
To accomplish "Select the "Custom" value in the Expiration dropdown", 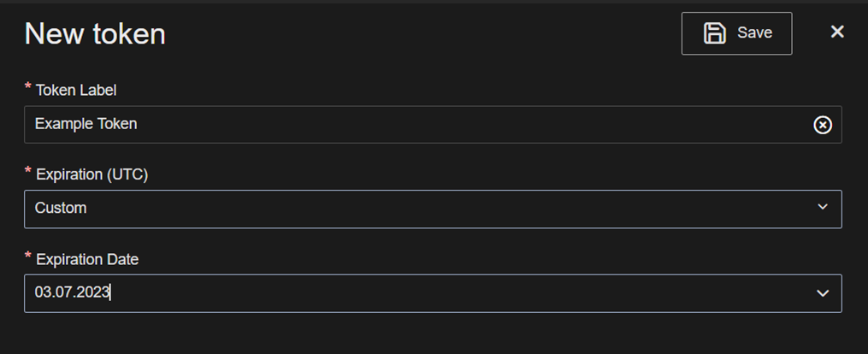I will click(60, 208).
